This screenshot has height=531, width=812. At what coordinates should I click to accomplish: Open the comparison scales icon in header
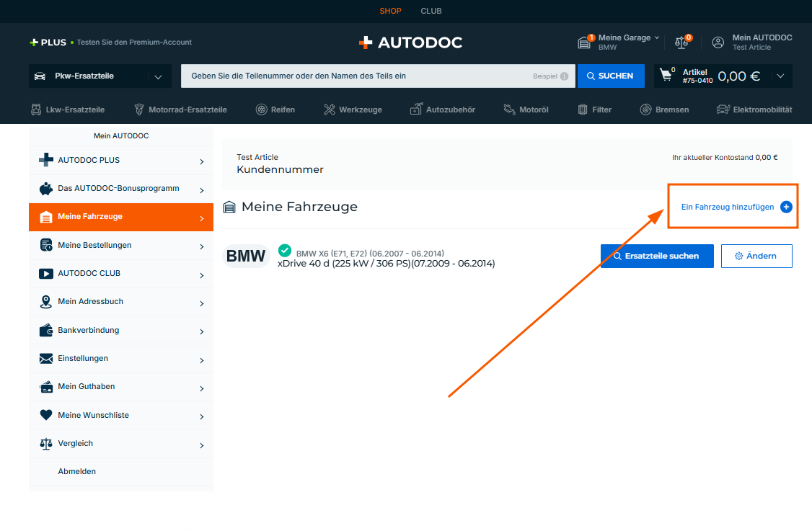[x=681, y=43]
